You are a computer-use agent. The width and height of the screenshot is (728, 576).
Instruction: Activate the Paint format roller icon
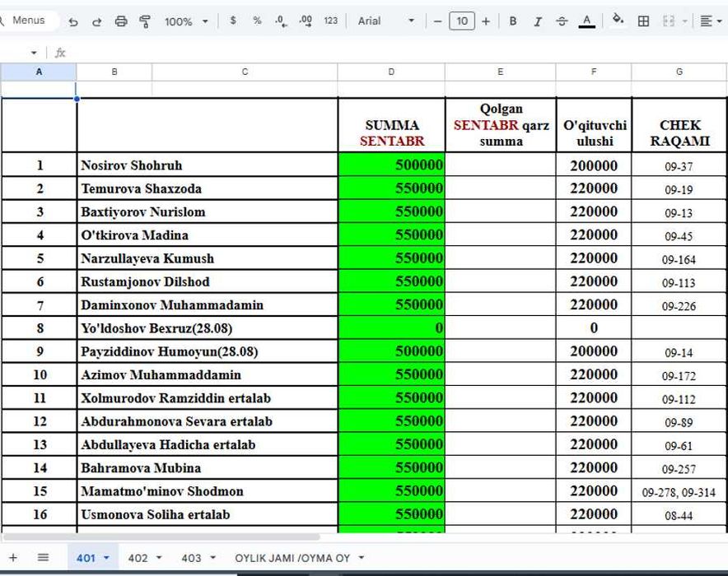145,21
